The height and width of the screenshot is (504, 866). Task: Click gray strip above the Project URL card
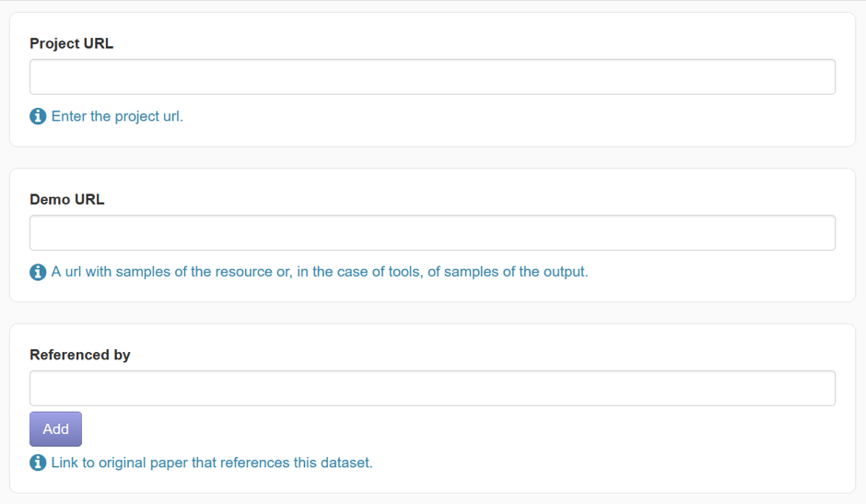tap(432, 6)
